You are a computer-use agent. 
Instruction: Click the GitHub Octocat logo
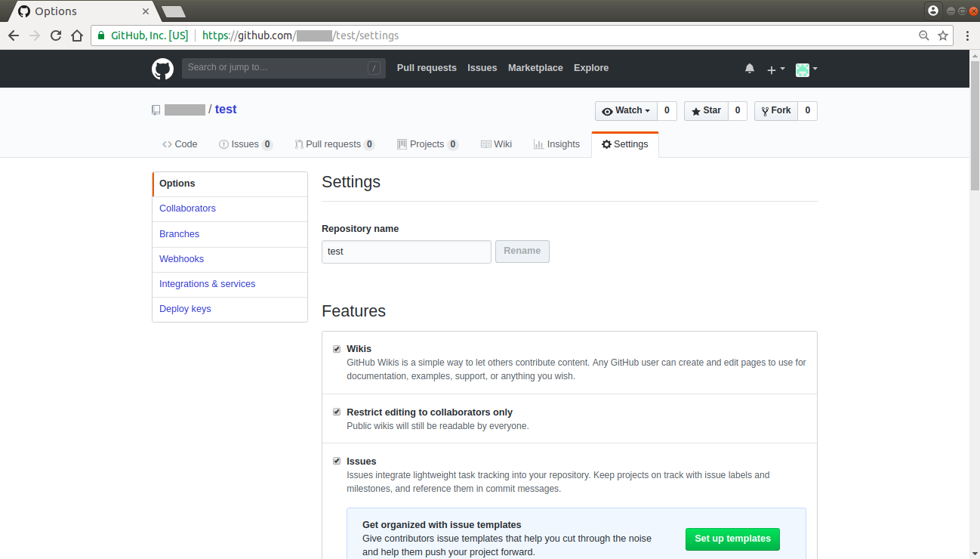coord(162,69)
